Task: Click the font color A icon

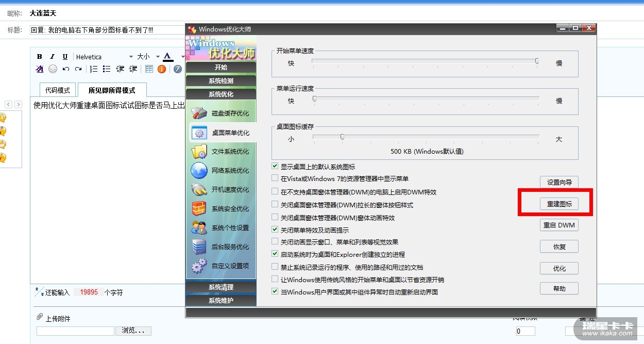Action: click(x=167, y=57)
